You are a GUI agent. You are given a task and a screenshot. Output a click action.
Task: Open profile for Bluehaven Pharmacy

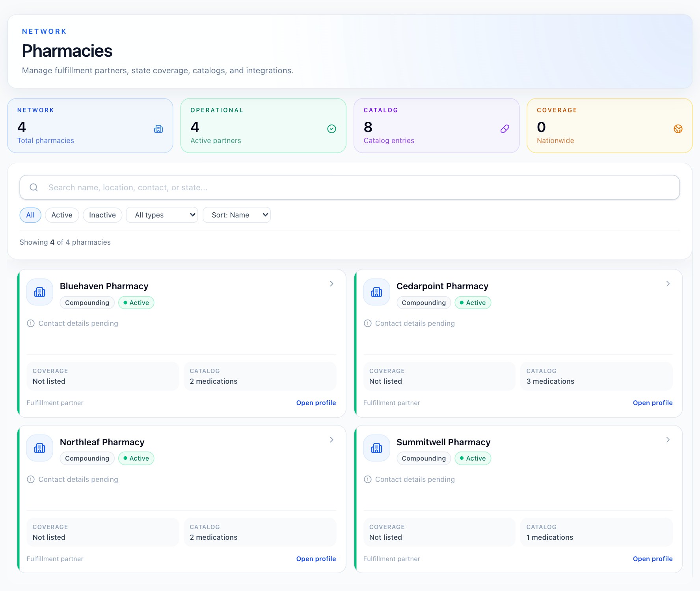click(x=316, y=403)
